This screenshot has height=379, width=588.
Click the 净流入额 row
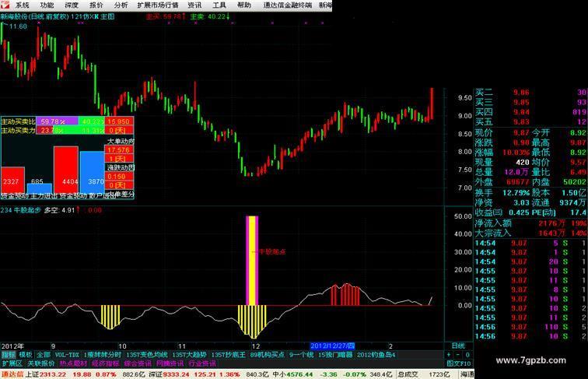[x=530, y=223]
